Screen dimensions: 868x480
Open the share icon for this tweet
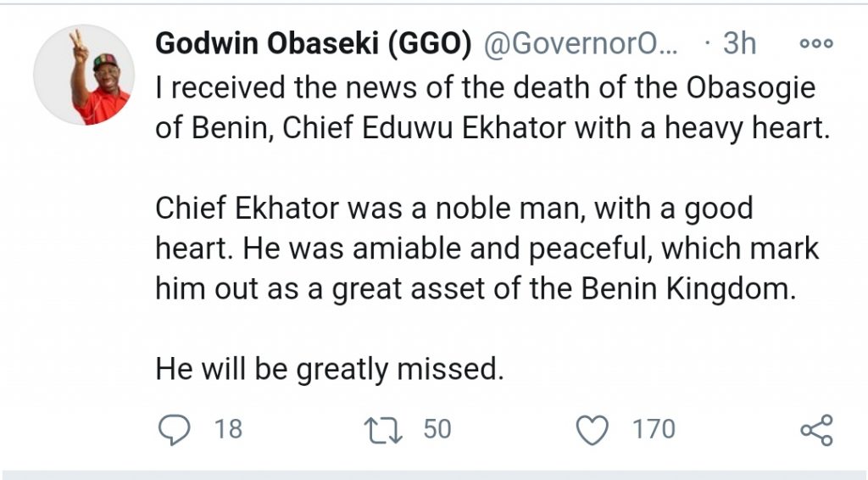click(817, 429)
